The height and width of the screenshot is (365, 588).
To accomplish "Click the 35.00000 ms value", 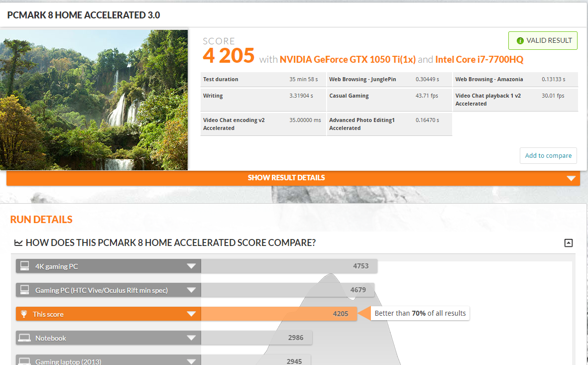I will point(305,120).
